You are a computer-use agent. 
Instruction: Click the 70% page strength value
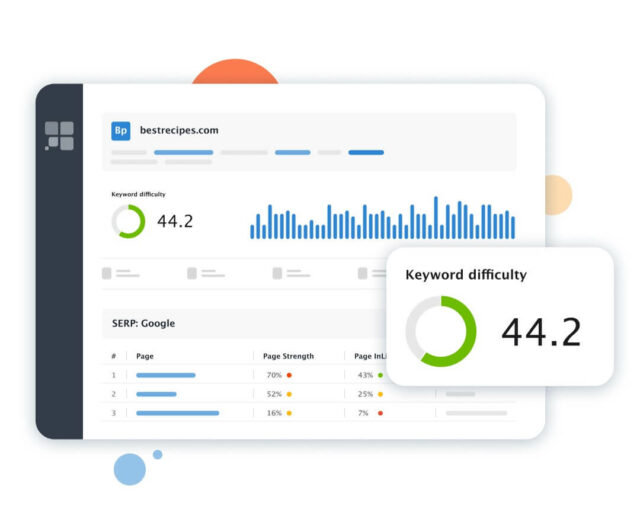click(x=274, y=375)
